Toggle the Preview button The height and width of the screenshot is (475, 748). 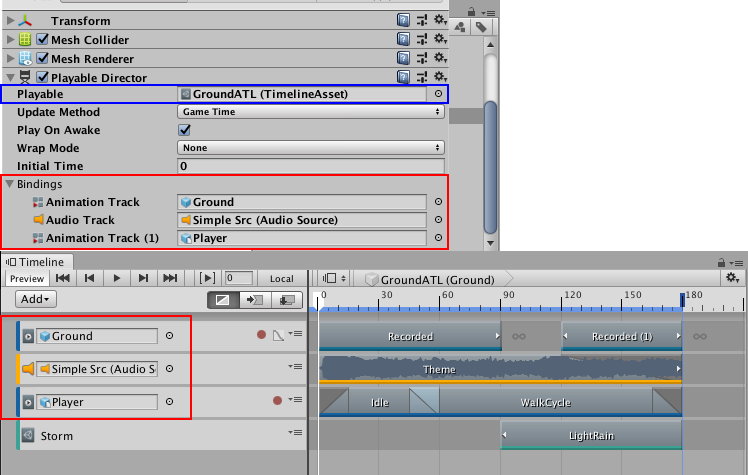27,279
